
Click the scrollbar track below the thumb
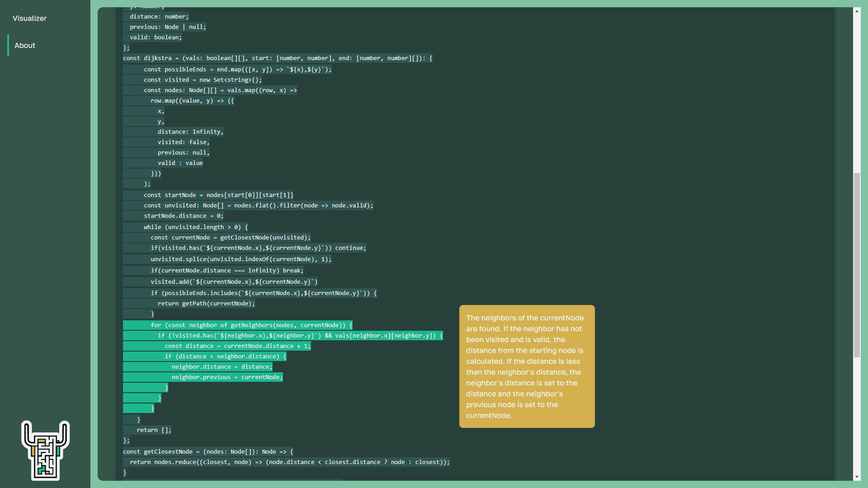click(857, 416)
